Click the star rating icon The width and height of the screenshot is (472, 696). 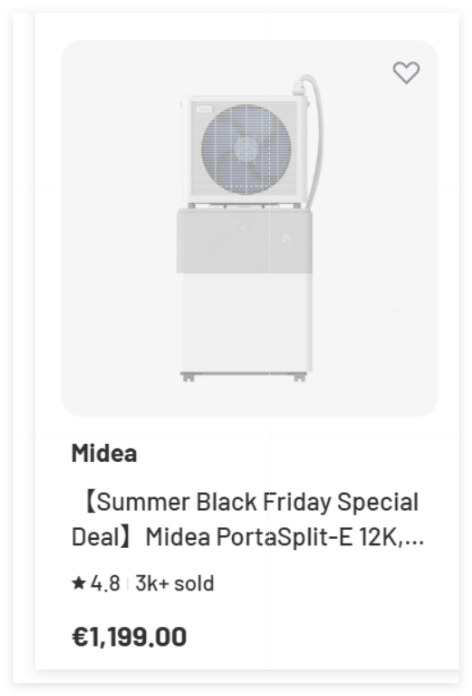point(79,583)
